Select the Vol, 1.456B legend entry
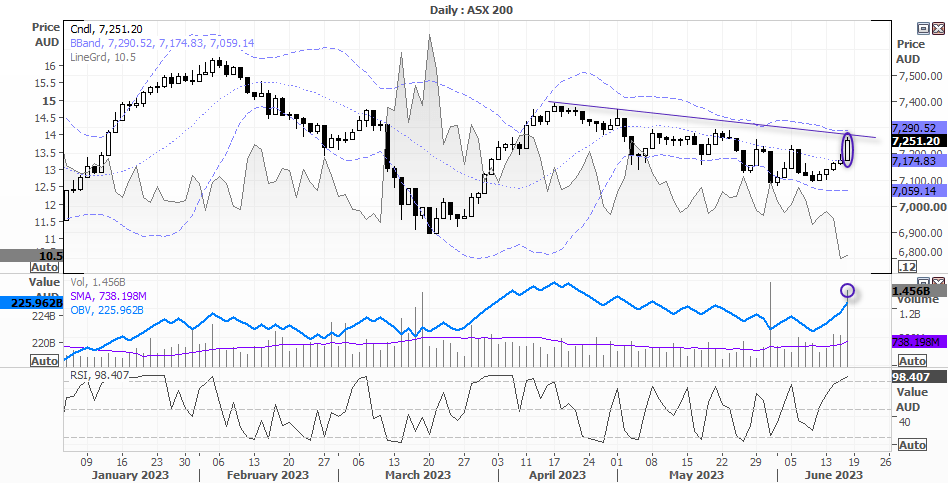 click(97, 282)
